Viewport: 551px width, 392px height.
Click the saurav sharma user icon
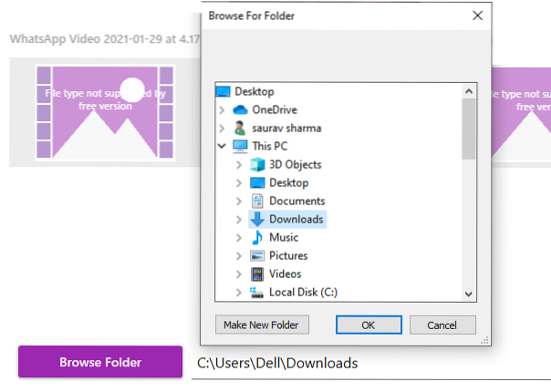(x=241, y=128)
